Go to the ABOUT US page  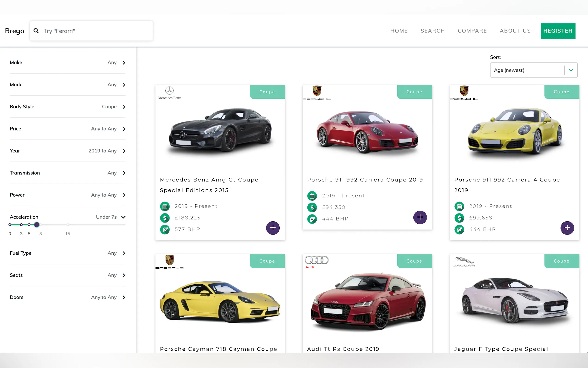(515, 31)
